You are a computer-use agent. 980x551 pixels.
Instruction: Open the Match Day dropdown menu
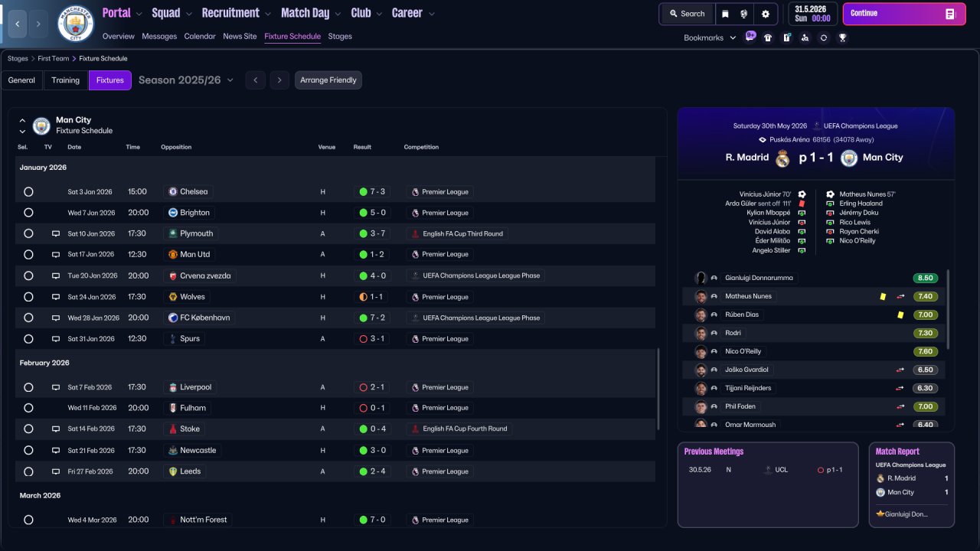pyautogui.click(x=311, y=13)
